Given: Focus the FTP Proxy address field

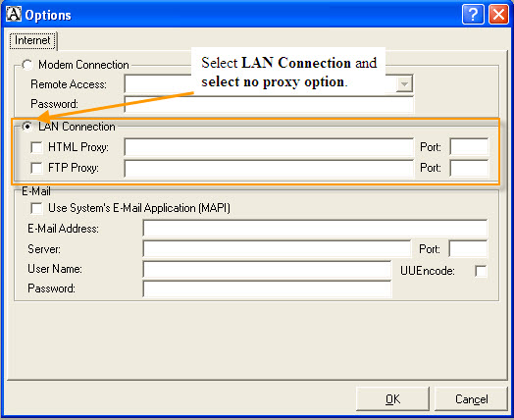Looking at the screenshot, I should coord(269,168).
